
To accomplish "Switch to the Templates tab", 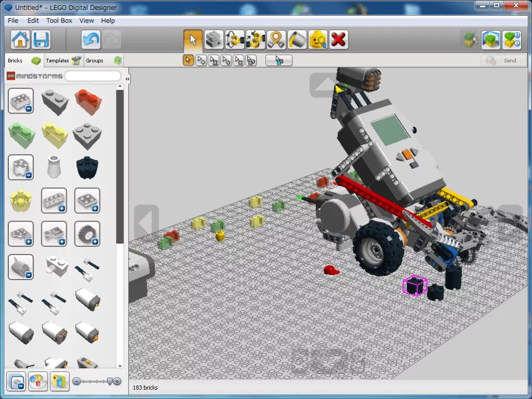I will (63, 61).
